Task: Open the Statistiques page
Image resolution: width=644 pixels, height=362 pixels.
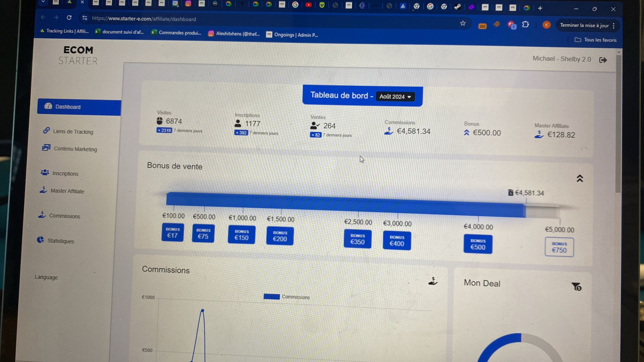Action: (60, 241)
